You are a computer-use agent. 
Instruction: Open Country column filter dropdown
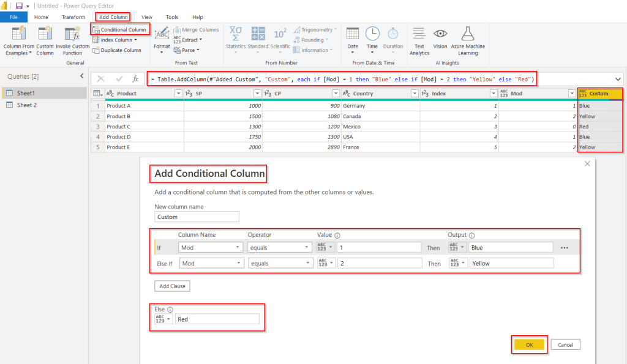coord(415,94)
